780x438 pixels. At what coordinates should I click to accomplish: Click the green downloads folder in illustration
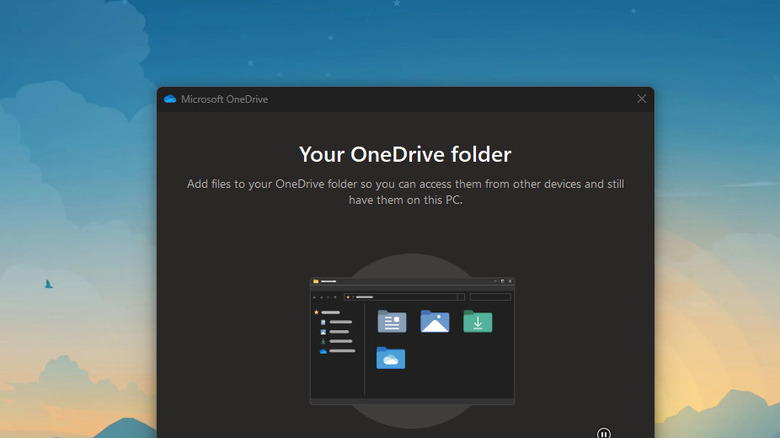tap(478, 321)
